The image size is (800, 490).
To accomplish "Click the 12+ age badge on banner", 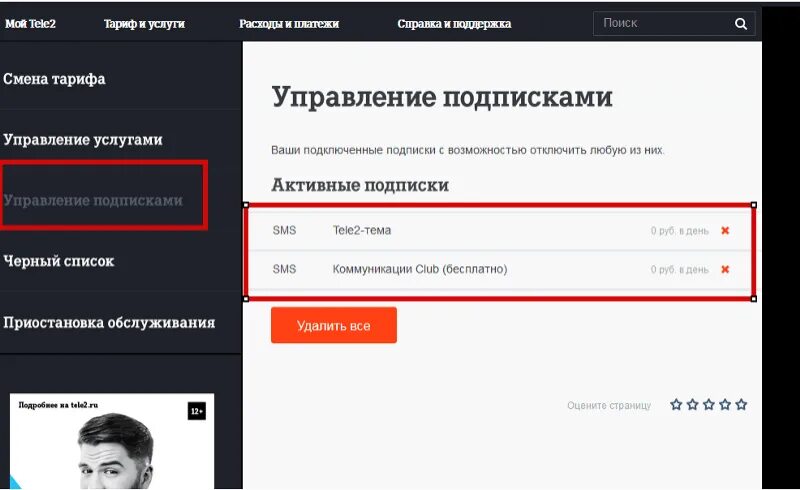I will pos(197,411).
